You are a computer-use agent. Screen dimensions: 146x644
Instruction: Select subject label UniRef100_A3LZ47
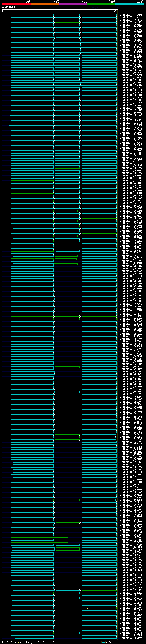click(x=131, y=130)
